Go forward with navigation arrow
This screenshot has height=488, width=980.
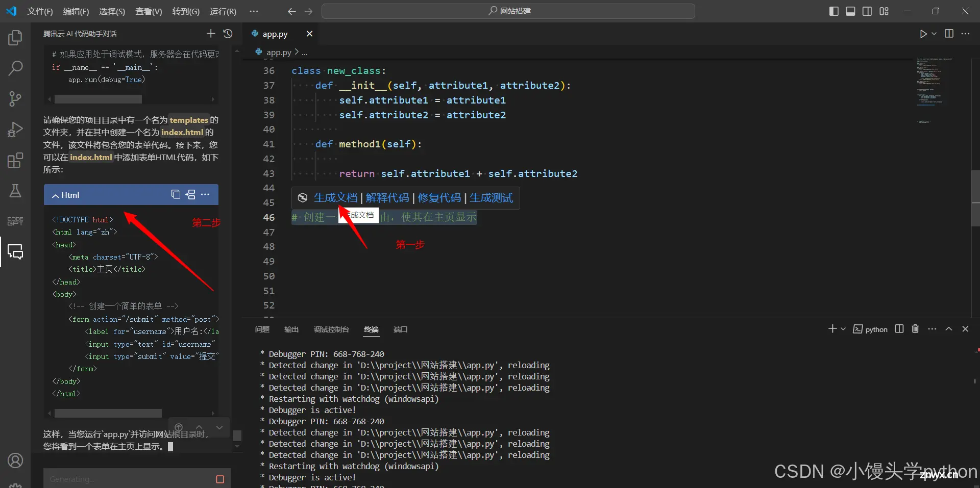pos(308,11)
